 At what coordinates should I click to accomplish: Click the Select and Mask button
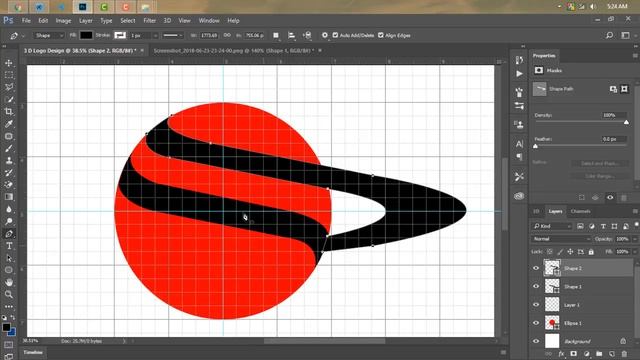pyautogui.click(x=600, y=163)
